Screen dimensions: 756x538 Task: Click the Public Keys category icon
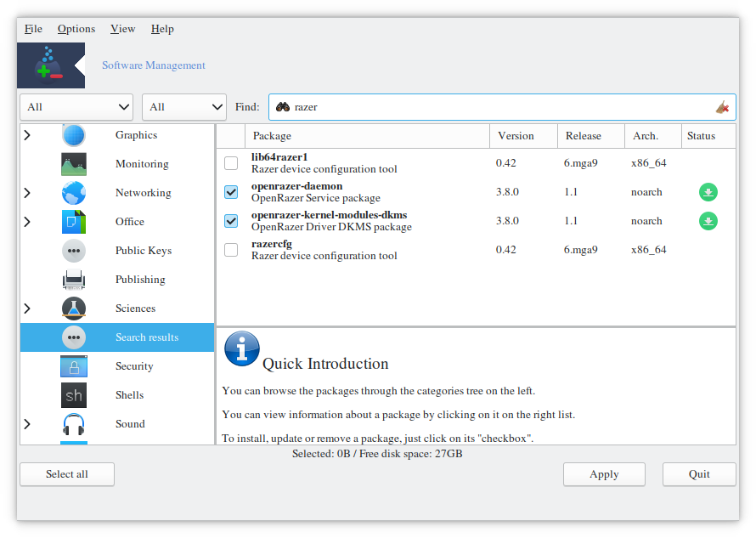point(74,251)
